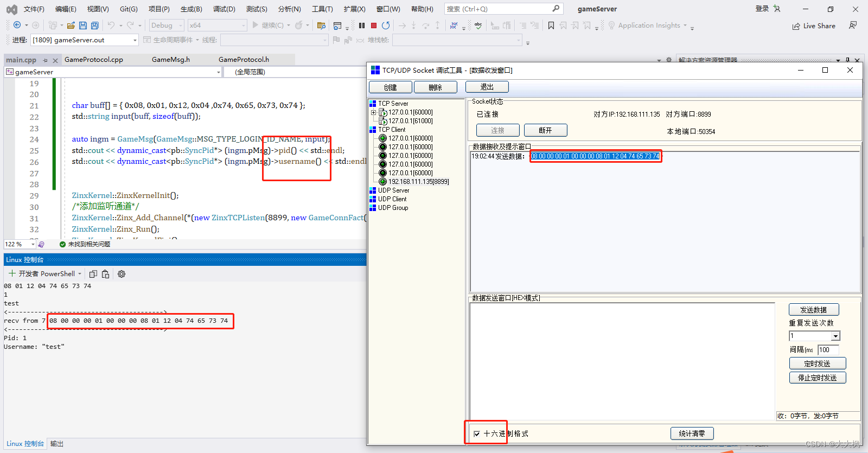This screenshot has width=868, height=453.
Task: Click the green no-issues-found status check icon
Action: pos(62,244)
